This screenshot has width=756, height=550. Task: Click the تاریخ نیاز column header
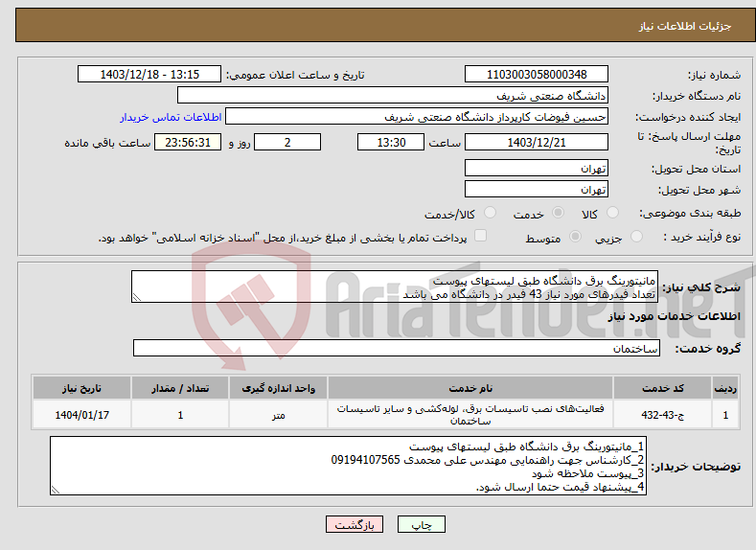(x=81, y=388)
